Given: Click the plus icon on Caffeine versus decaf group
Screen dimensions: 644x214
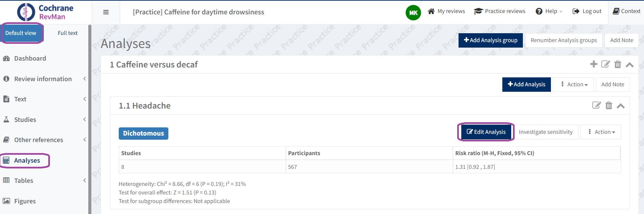Looking at the screenshot, I should tap(594, 64).
